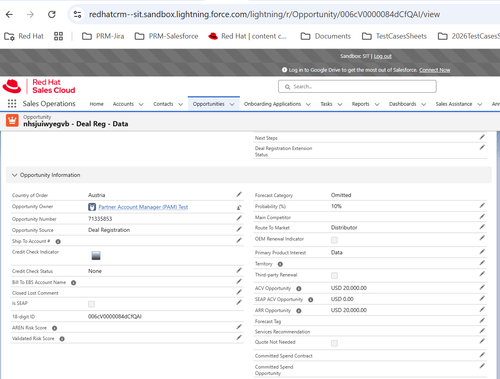Edit the Closed Lost Comment field

[239, 292]
